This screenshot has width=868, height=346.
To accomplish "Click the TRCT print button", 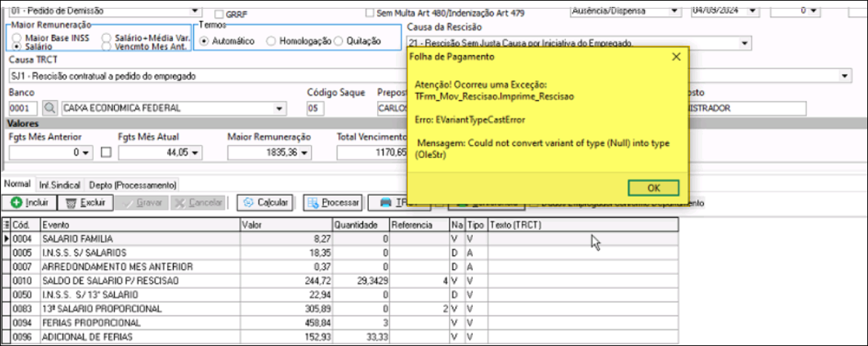I will [x=399, y=203].
